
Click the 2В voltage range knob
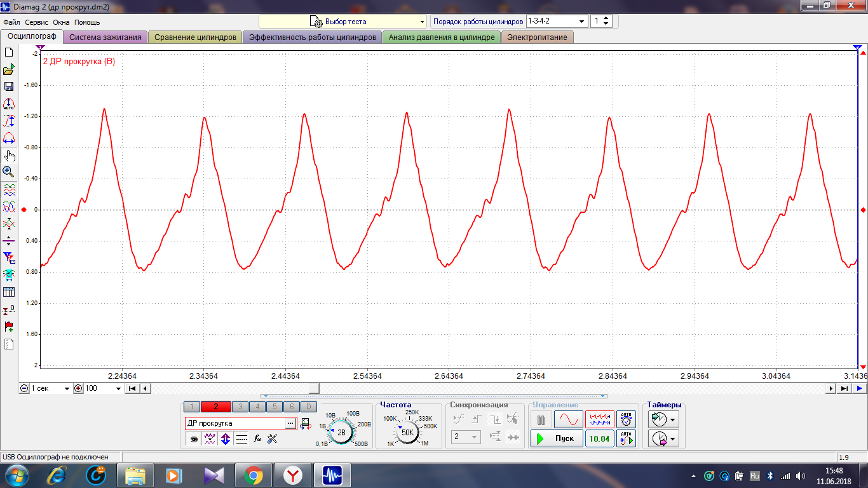pyautogui.click(x=341, y=432)
